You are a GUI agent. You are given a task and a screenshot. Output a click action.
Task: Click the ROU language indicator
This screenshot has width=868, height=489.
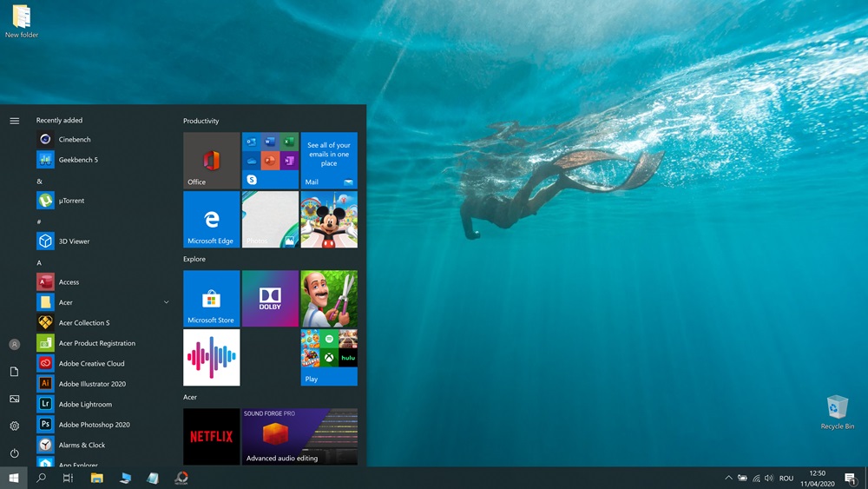pyautogui.click(x=786, y=479)
